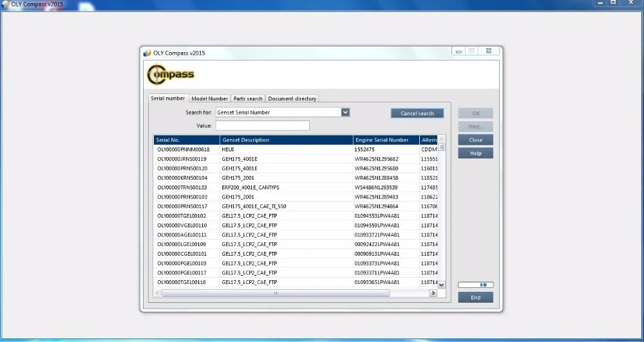
Task: Switch to the Model Number tab
Action: 209,99
